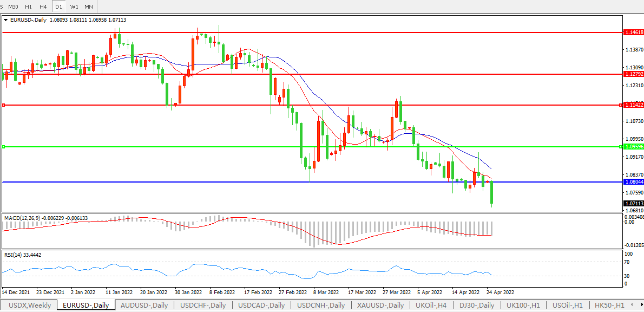Enable the H4 timeframe
This screenshot has height=312, width=644.
pos(43,6)
